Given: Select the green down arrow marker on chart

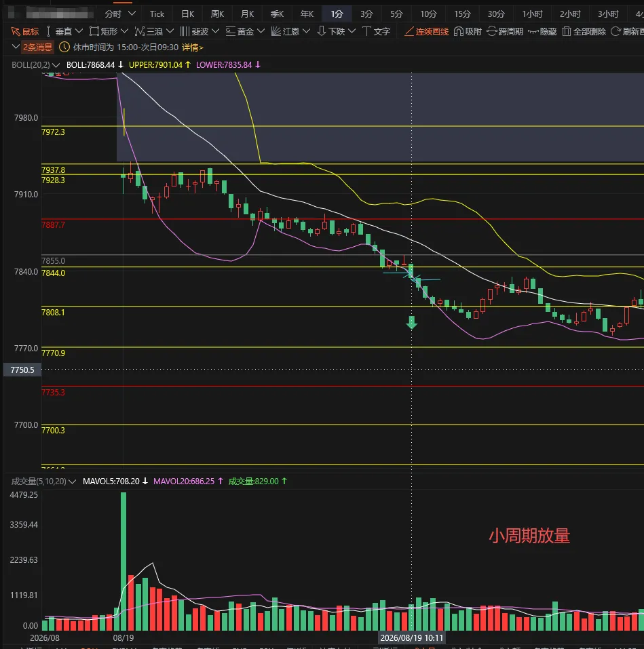Looking at the screenshot, I should [411, 322].
